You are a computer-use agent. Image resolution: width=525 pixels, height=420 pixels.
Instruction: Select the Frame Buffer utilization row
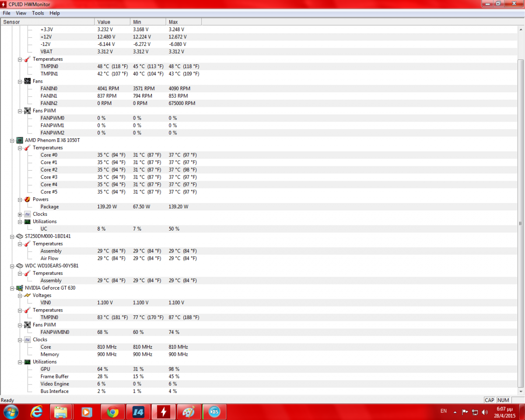(259, 377)
